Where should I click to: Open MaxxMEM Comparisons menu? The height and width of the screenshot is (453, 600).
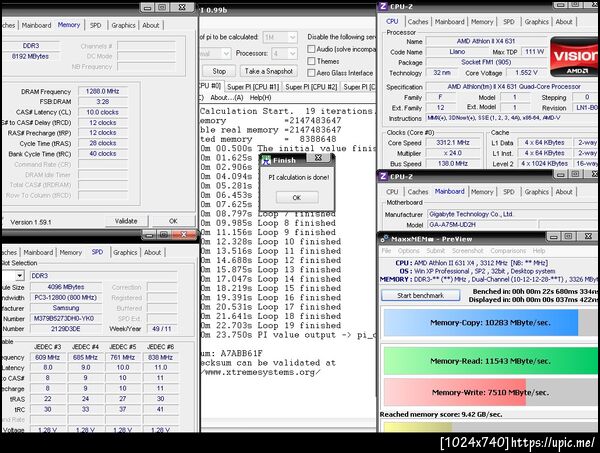point(508,251)
